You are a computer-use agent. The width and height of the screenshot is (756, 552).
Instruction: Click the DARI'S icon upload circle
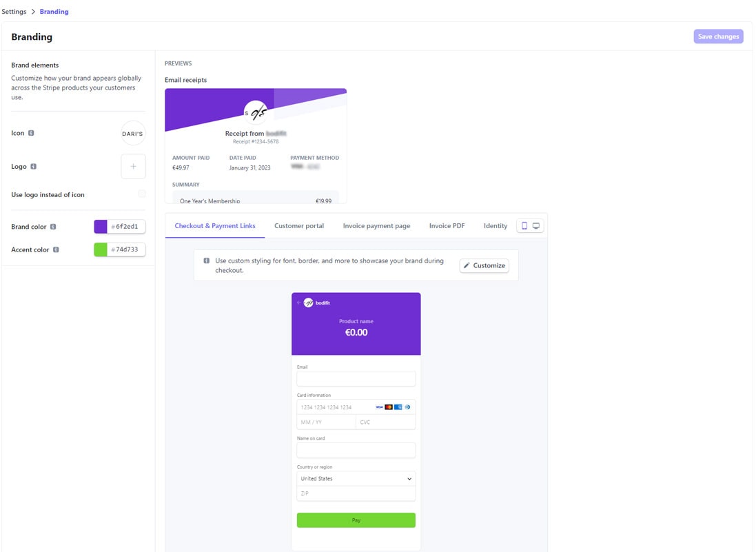coord(132,134)
